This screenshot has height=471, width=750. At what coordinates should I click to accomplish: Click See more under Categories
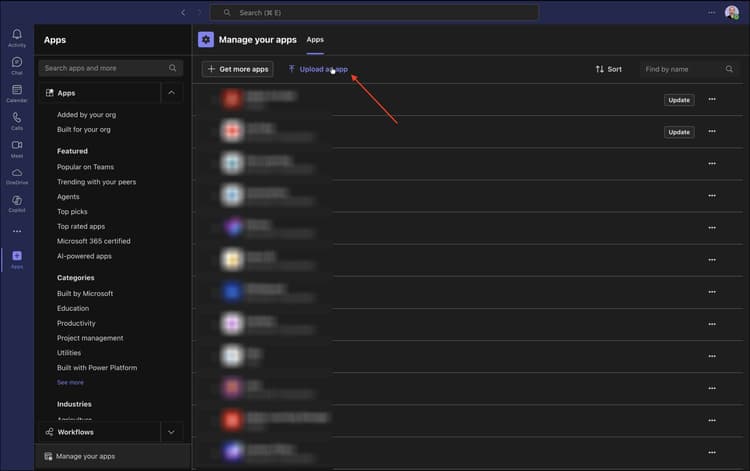pos(70,383)
